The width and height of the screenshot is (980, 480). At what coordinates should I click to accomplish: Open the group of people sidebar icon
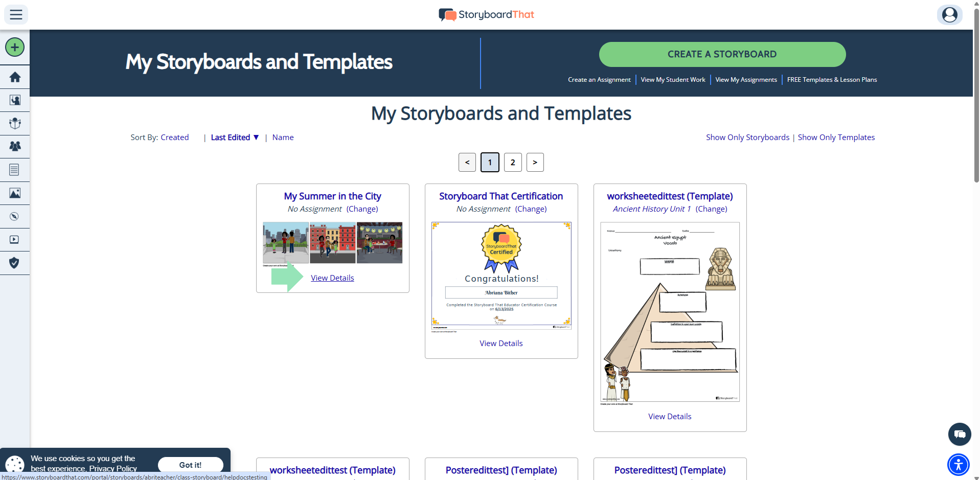point(15,146)
